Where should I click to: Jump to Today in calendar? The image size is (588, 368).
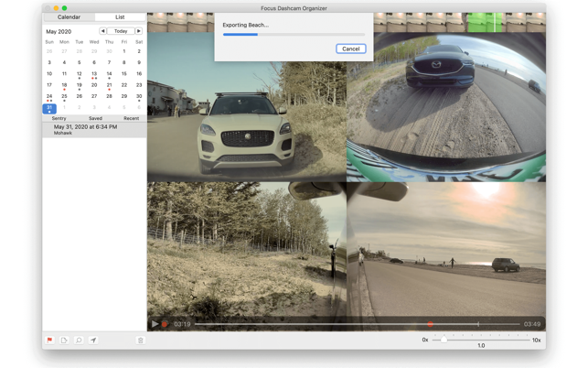[x=121, y=31]
